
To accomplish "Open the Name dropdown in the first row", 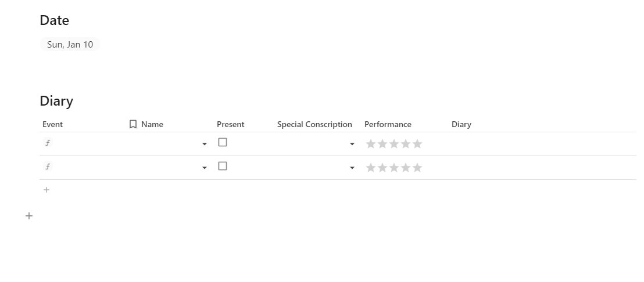I will (205, 144).
